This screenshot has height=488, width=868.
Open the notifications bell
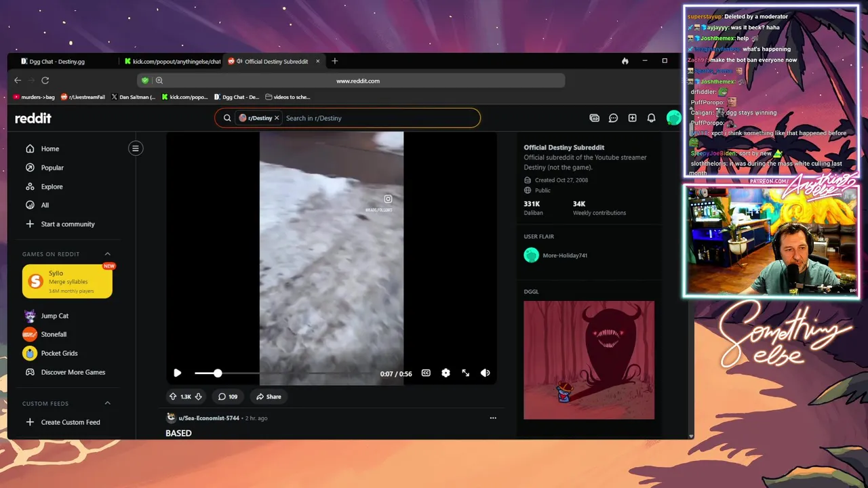[x=651, y=118]
